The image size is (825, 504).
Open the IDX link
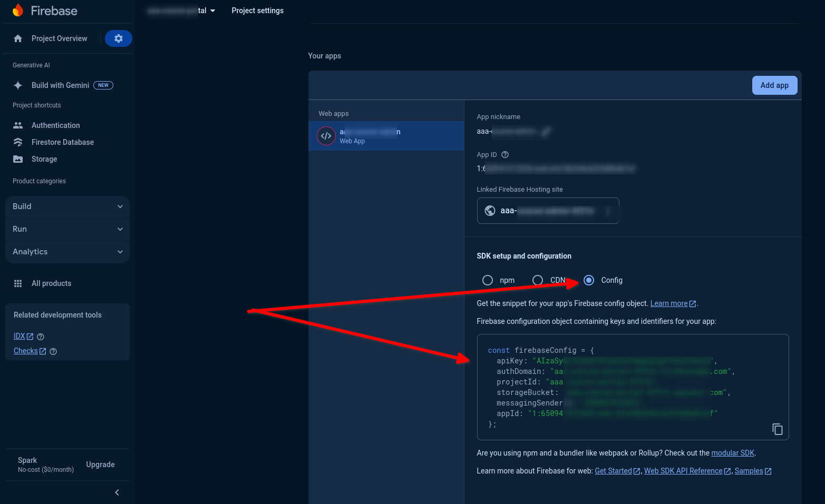coord(23,336)
